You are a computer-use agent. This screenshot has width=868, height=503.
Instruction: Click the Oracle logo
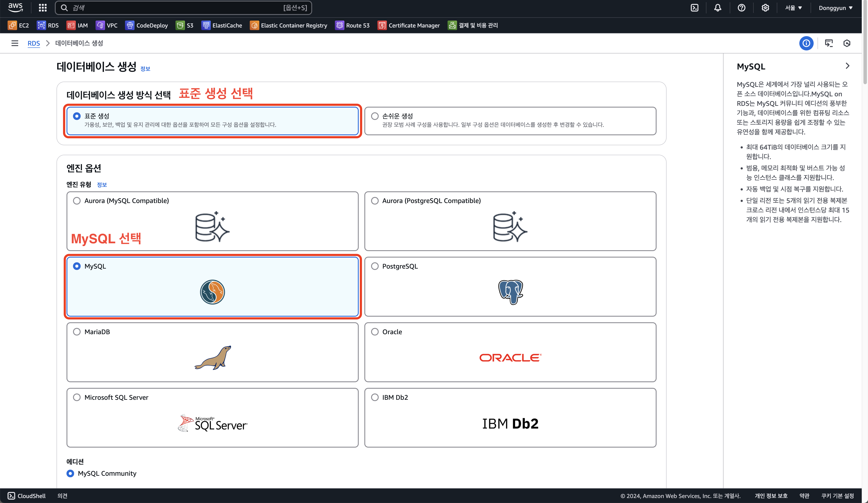pos(510,358)
